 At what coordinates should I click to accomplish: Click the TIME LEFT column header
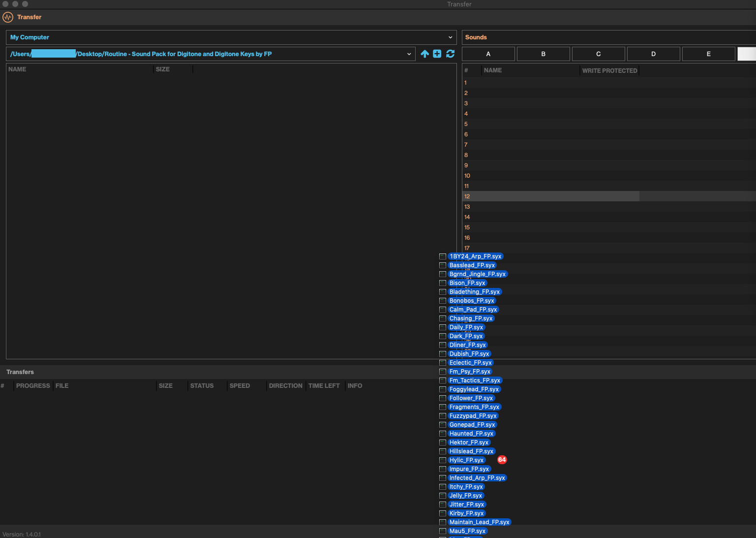click(324, 386)
